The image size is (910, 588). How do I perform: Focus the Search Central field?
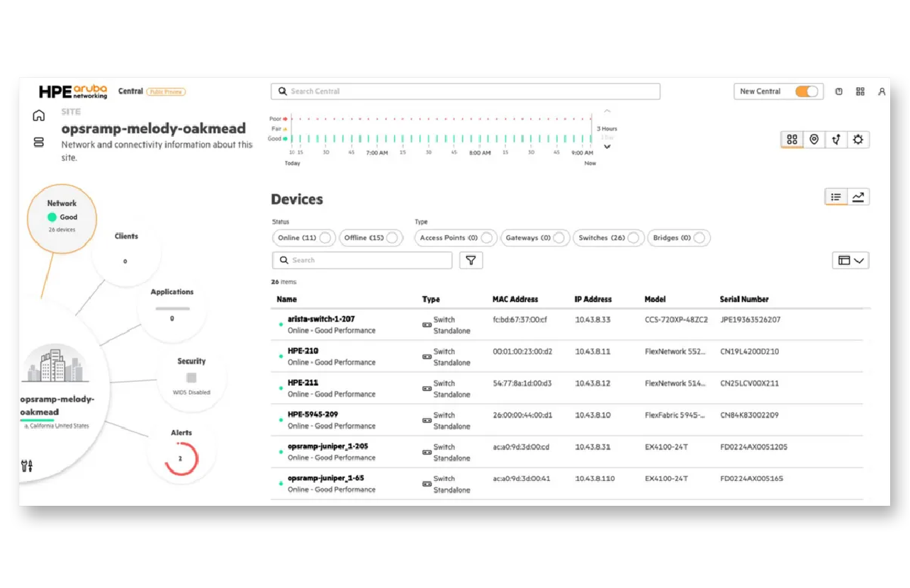[x=465, y=91]
